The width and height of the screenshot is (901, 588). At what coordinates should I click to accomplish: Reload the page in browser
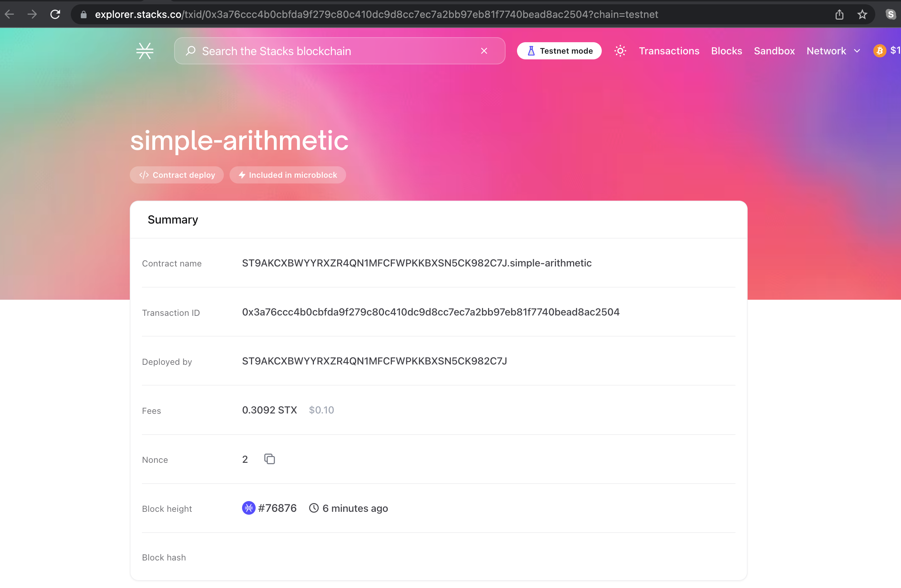coord(55,14)
